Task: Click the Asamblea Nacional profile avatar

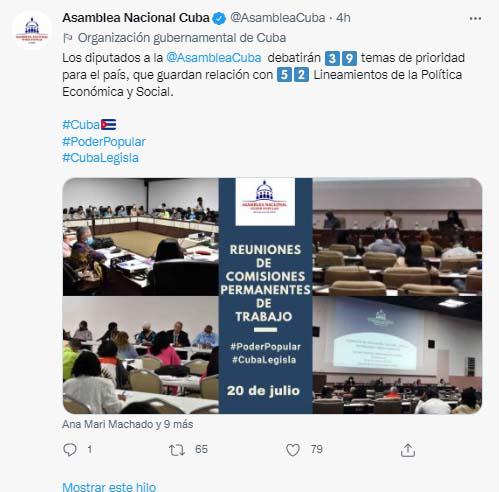Action: pyautogui.click(x=32, y=30)
